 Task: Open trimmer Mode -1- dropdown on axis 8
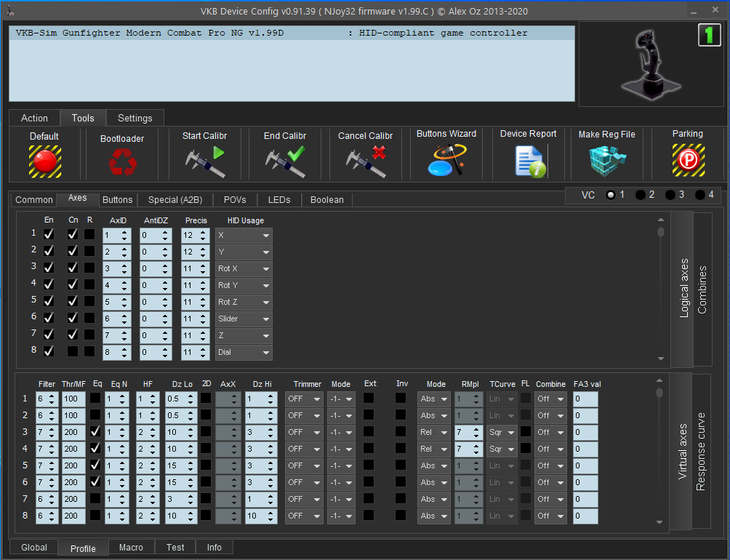(341, 516)
